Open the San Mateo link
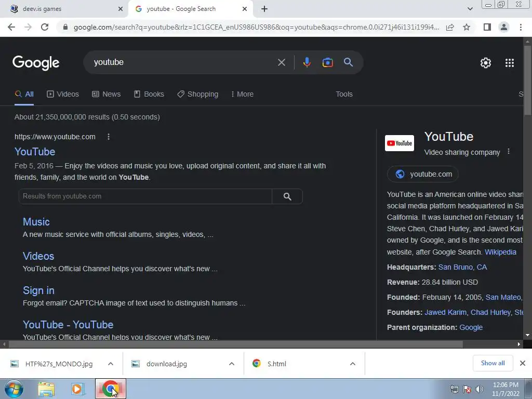Viewport: 532px width, 399px height. (x=503, y=297)
